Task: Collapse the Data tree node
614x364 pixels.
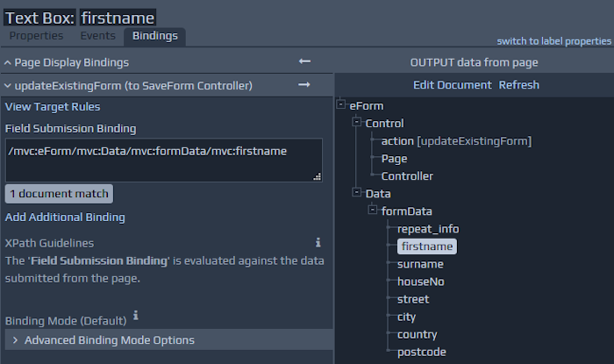Action: click(x=357, y=192)
